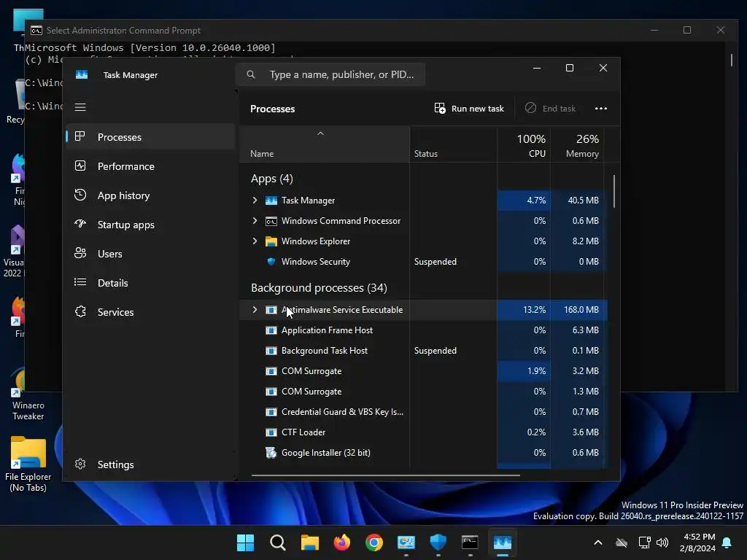The image size is (747, 560).
Task: Click the vertical scrollbar in process list
Action: click(614, 192)
